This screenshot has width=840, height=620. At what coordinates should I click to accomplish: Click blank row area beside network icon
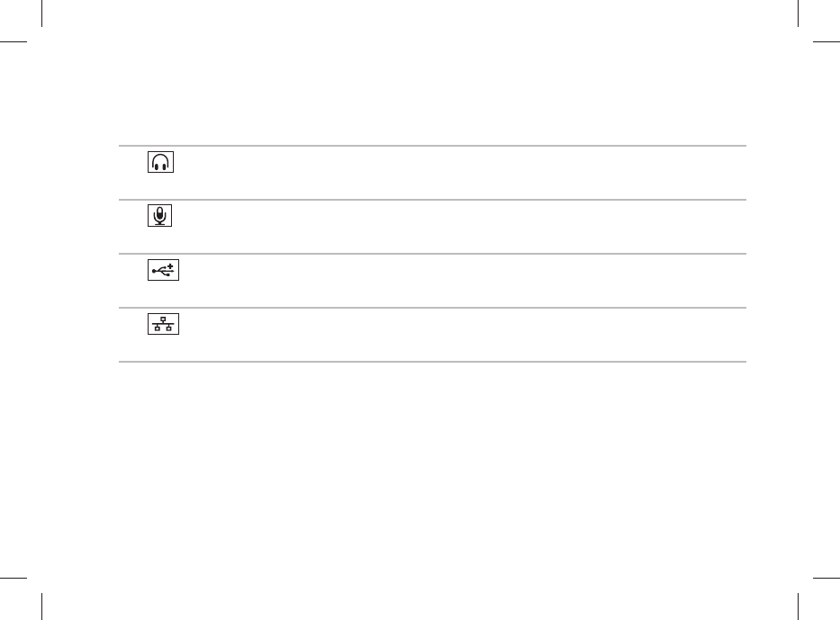pos(464,335)
